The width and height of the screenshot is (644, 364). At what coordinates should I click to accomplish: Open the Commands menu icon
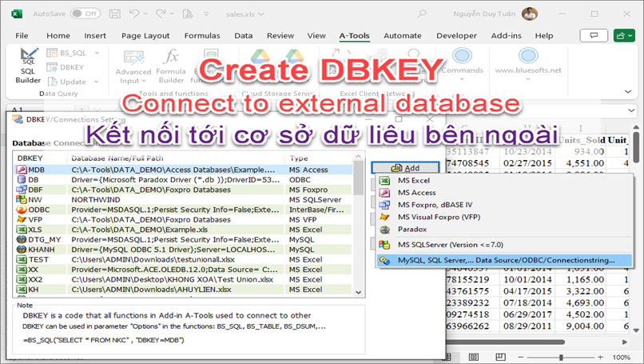pos(462,55)
